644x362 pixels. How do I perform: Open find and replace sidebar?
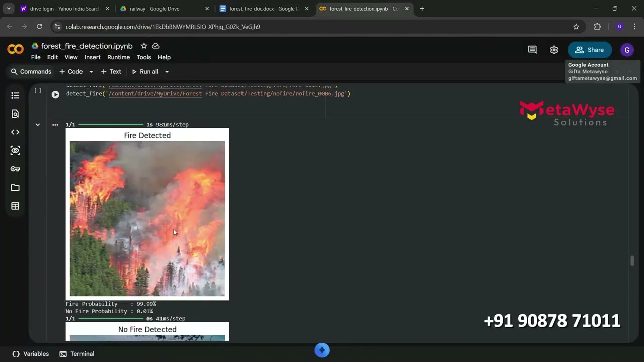click(x=15, y=114)
